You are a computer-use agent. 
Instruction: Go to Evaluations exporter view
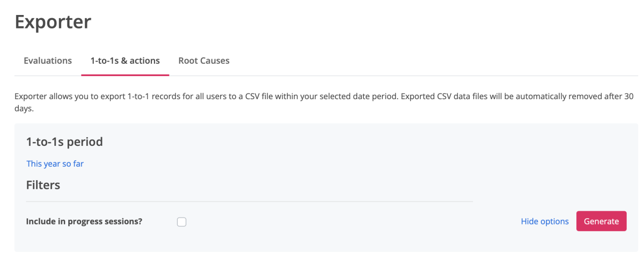[x=48, y=61]
